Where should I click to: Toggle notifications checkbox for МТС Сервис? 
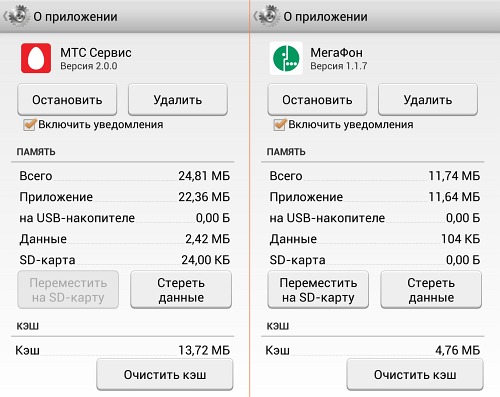click(x=29, y=125)
